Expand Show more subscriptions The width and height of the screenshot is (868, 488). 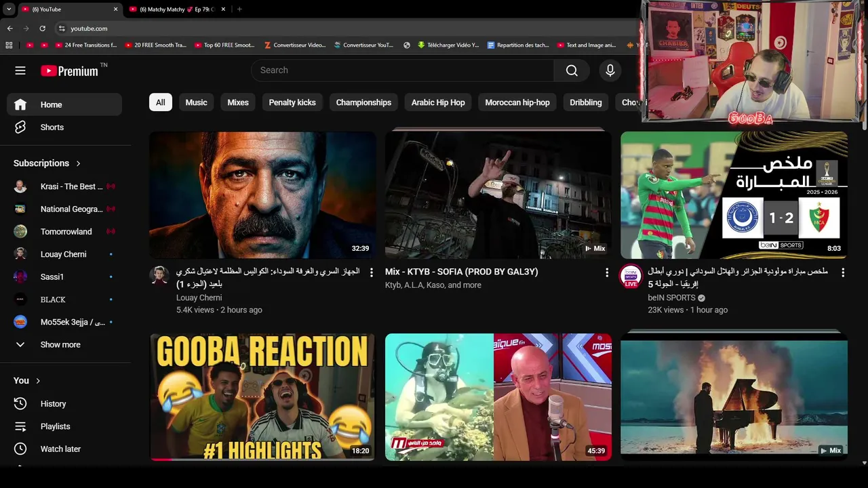[x=64, y=344]
